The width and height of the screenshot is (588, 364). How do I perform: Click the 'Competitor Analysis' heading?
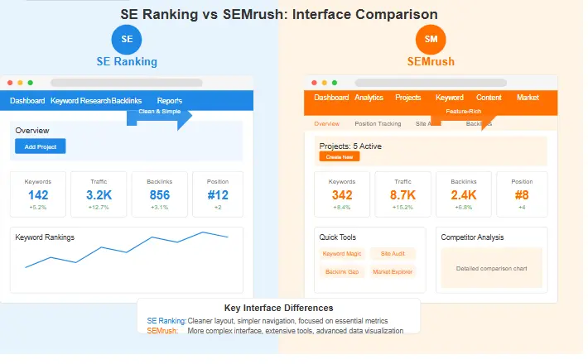[472, 237]
